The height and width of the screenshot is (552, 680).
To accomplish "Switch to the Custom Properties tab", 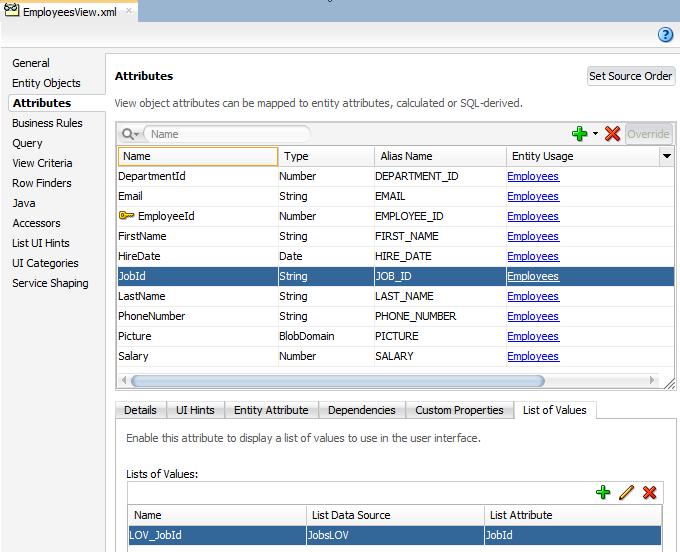I will [459, 410].
